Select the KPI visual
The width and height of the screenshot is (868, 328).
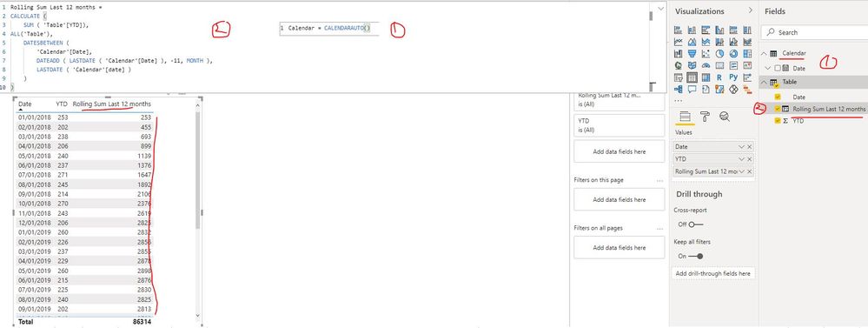tap(747, 65)
